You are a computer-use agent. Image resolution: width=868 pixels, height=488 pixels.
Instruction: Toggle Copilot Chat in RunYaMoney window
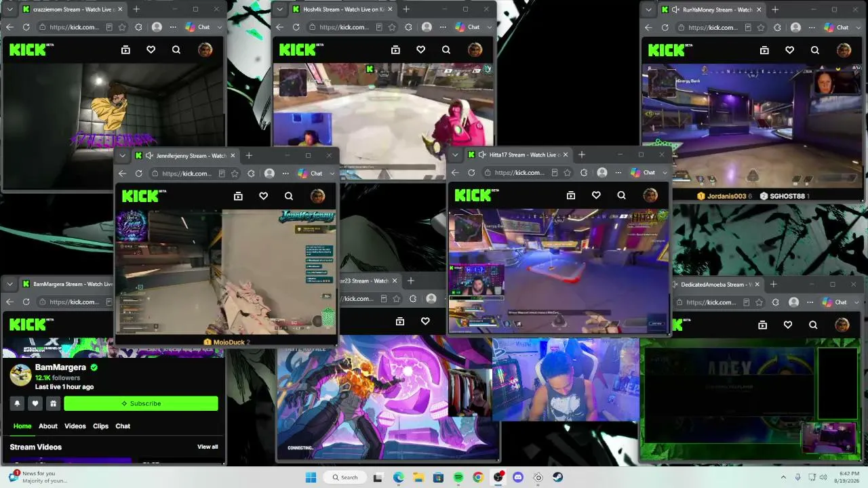837,27
